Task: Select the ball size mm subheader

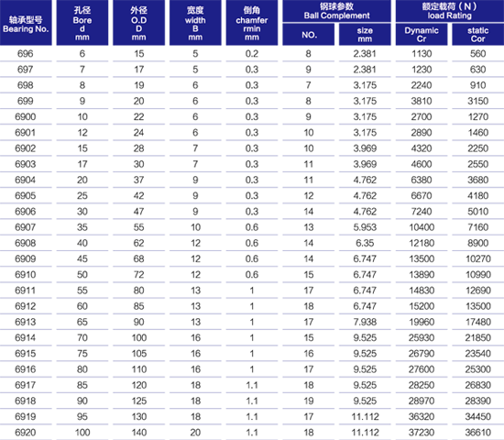Action: coord(365,35)
